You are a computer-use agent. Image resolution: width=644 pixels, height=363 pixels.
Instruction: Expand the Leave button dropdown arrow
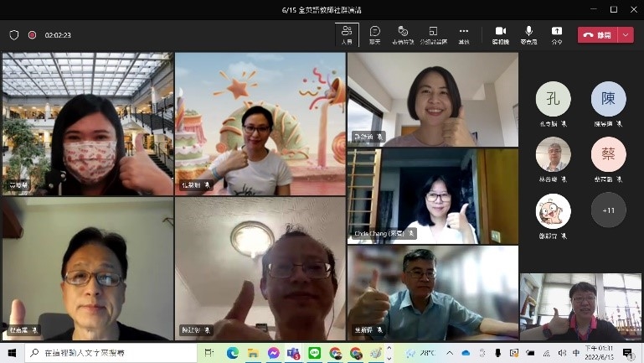(x=626, y=34)
